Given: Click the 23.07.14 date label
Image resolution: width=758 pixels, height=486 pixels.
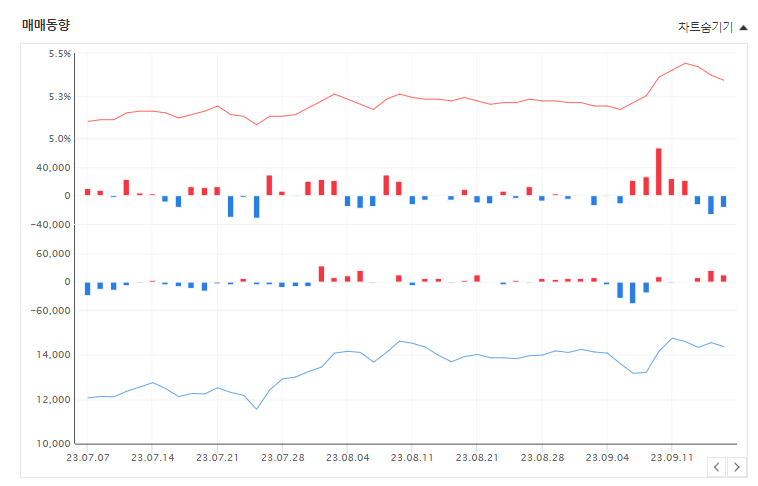Looking at the screenshot, I should click(x=153, y=457).
